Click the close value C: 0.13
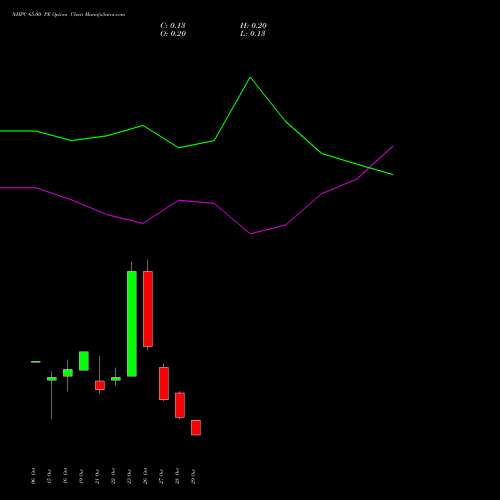This screenshot has width=500, height=500. click(173, 26)
